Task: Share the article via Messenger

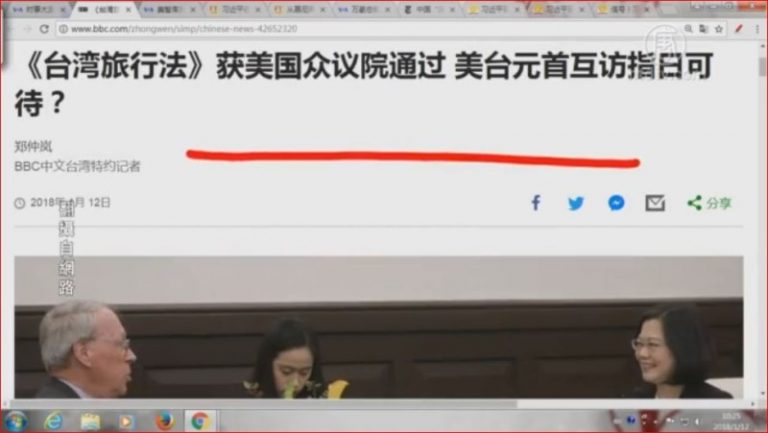Action: click(616, 203)
